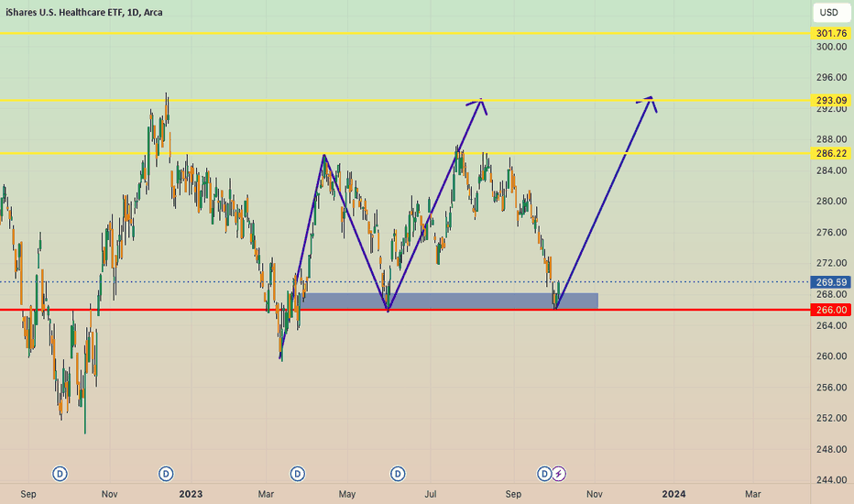Click the purple lightning earnings marker
This screenshot has width=854, height=504.
pos(558,474)
